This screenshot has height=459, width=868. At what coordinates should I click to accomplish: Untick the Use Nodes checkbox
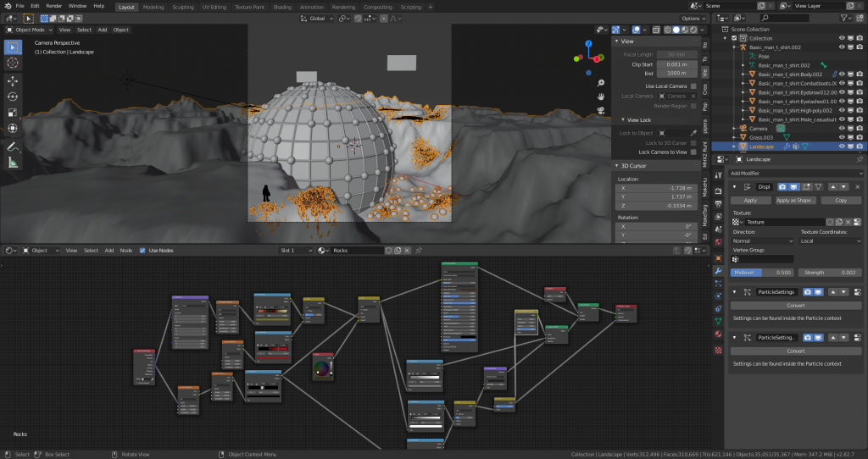pyautogui.click(x=142, y=251)
